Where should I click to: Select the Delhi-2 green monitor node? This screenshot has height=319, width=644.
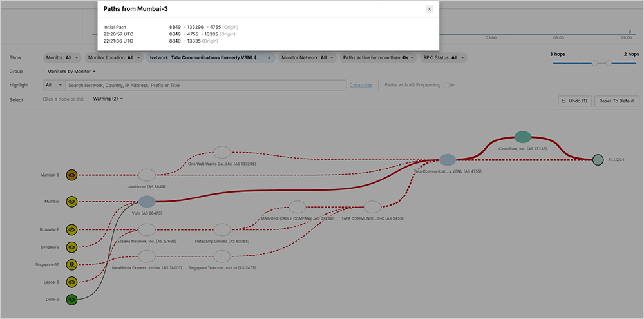pos(71,299)
